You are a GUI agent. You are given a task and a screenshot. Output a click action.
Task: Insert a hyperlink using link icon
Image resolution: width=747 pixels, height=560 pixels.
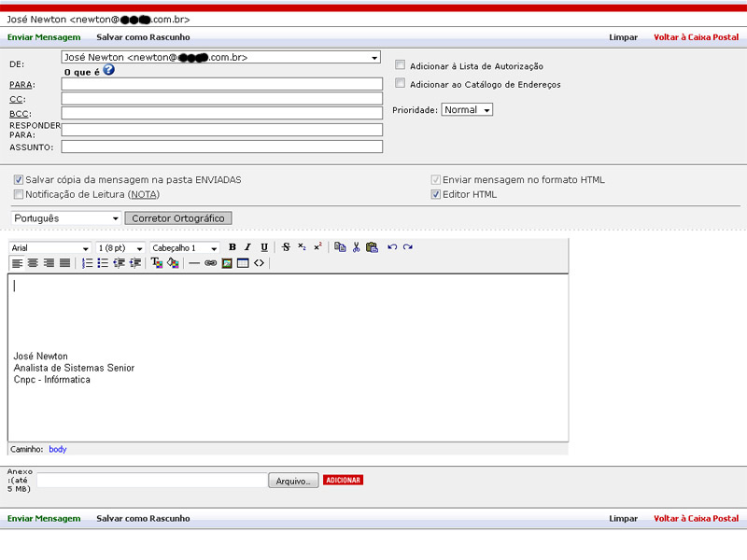pyautogui.click(x=210, y=263)
